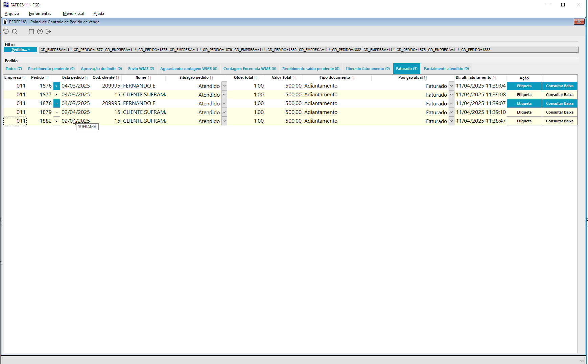Open Situação pedido dropdown for pedido 1879
This screenshot has height=364, width=588.
(224, 112)
